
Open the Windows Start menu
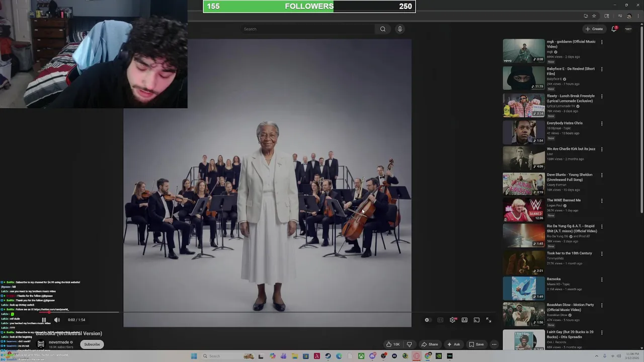coord(194,356)
